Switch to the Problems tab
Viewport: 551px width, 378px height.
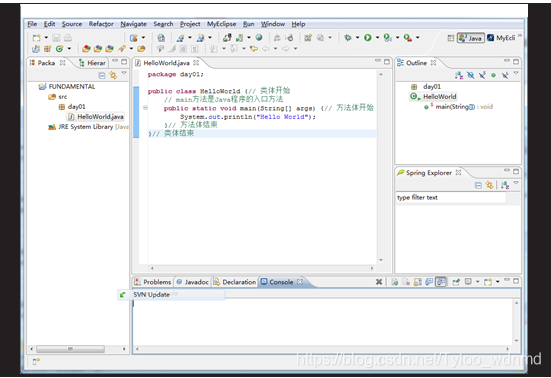[x=153, y=282]
